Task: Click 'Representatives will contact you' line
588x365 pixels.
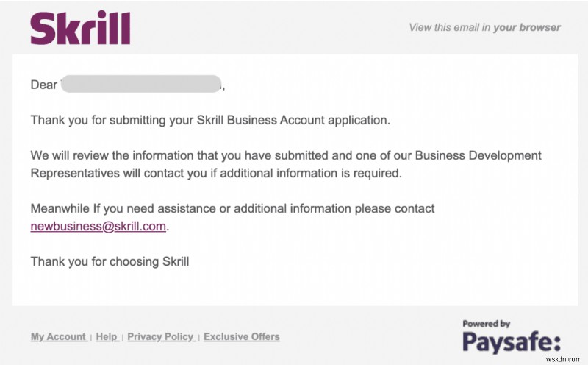Action: pos(147,174)
